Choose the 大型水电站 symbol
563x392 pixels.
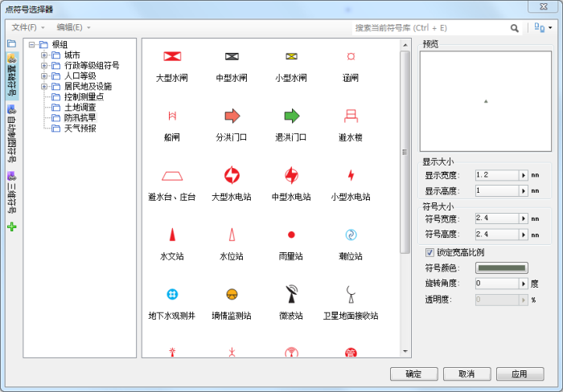pyautogui.click(x=232, y=175)
